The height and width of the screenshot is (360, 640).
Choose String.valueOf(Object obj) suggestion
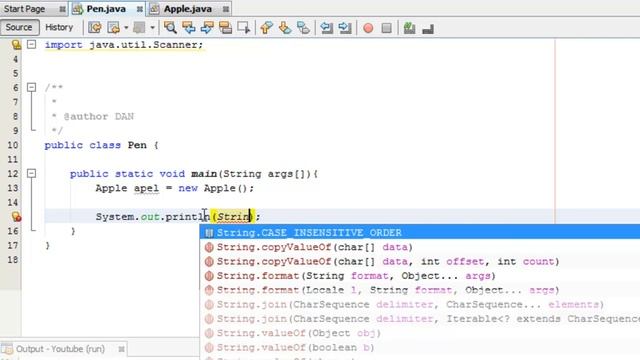(420, 333)
